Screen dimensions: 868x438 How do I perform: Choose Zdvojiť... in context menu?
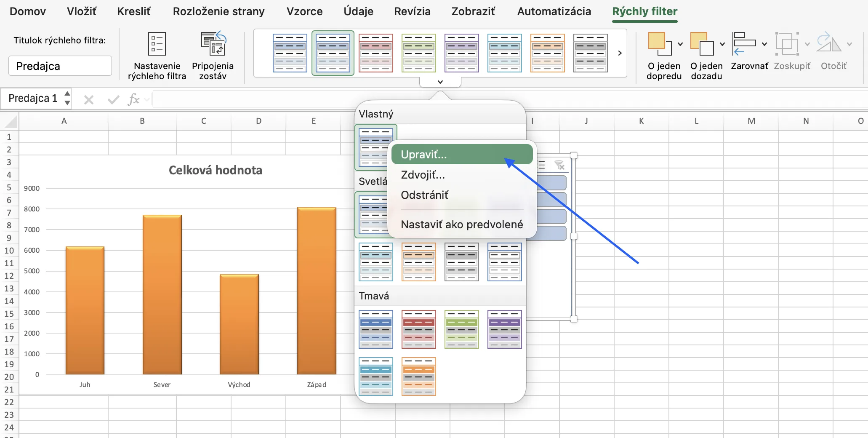point(462,175)
